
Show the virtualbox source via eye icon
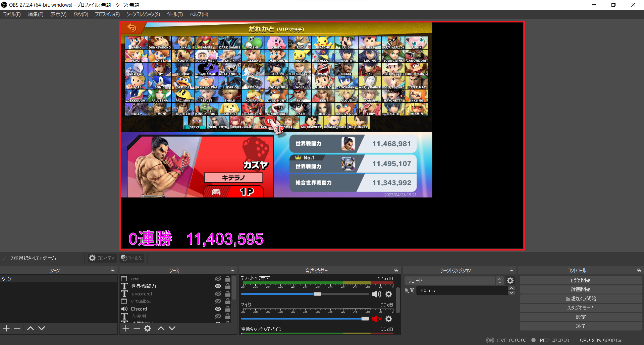[x=218, y=301]
